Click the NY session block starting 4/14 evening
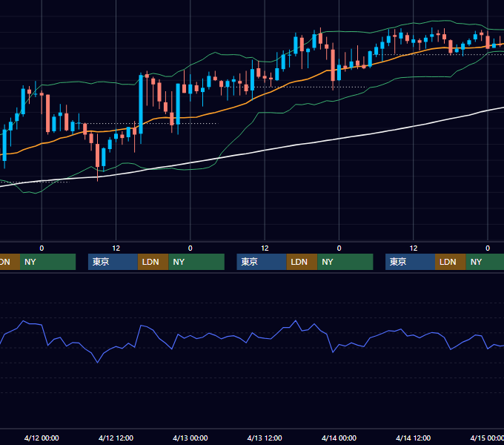The image size is (504, 445). 485,262
